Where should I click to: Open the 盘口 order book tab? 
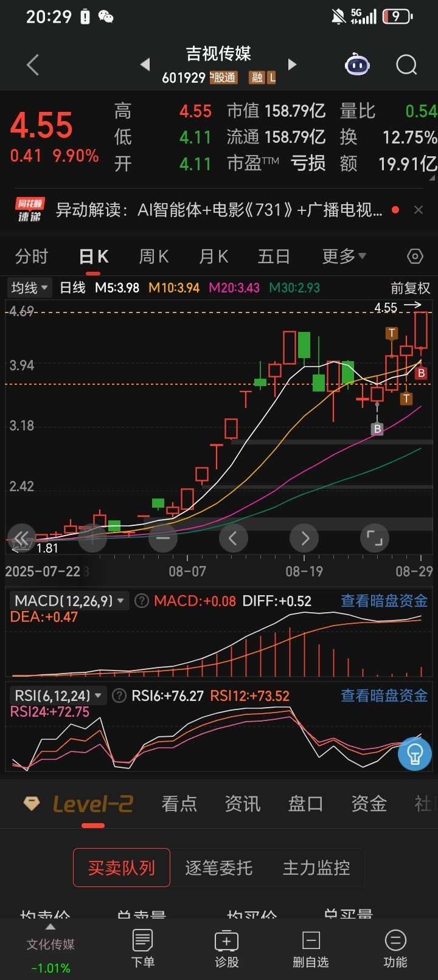click(x=306, y=804)
